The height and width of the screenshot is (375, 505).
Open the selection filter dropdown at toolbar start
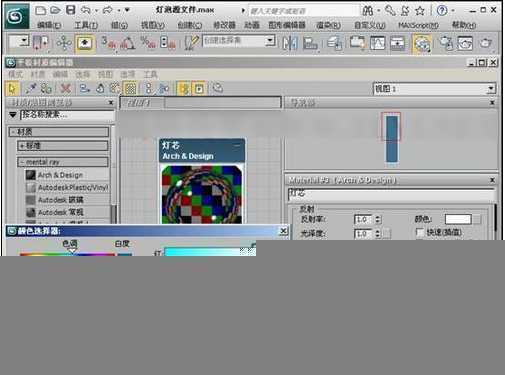[x=19, y=41]
